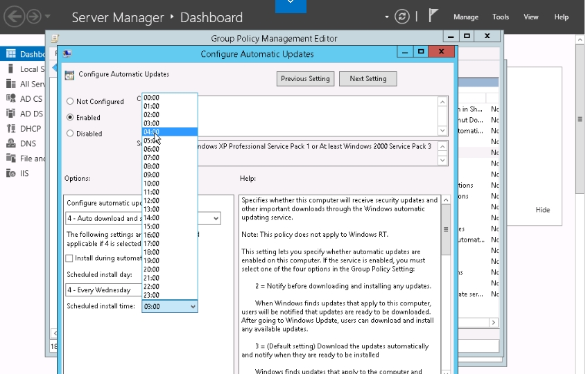
Task: Click the Previous Setting button
Action: point(305,79)
